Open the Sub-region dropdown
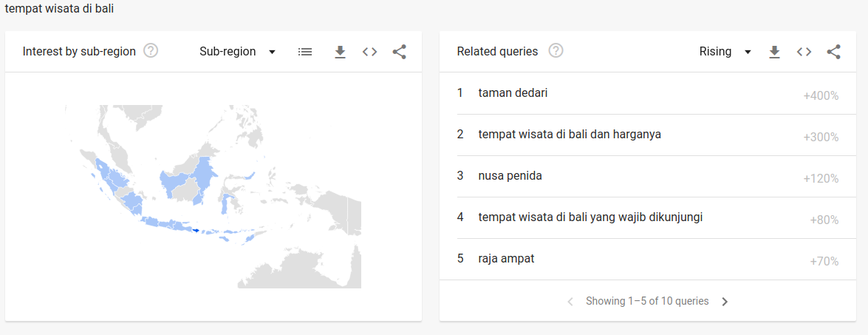 (x=237, y=52)
